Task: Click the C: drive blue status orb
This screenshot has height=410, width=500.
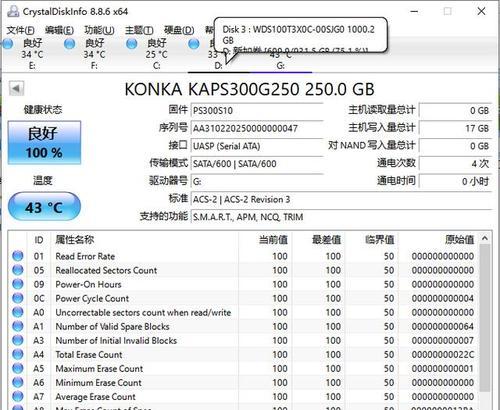Action: (x=132, y=44)
